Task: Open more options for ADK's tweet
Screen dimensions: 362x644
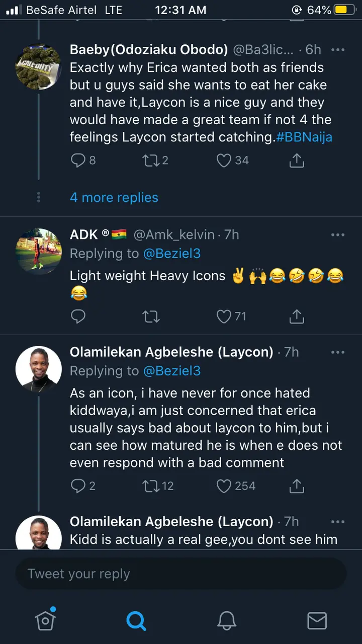Action: 338,235
